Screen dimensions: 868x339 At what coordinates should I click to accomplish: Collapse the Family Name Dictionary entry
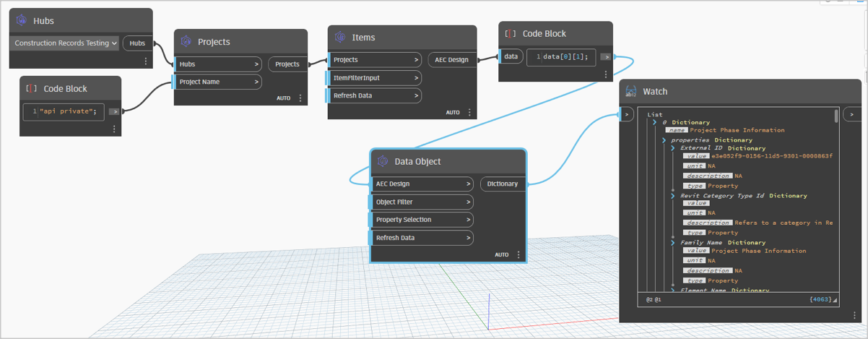pyautogui.click(x=673, y=243)
